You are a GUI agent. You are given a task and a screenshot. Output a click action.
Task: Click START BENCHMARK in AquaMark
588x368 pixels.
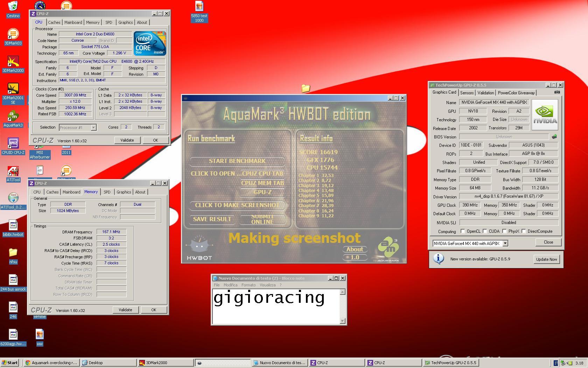237,161
